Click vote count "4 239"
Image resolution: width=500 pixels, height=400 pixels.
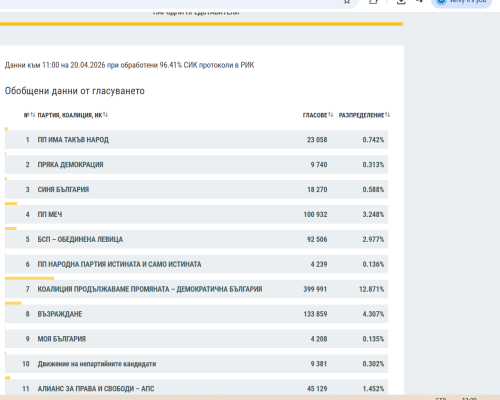[319, 264]
